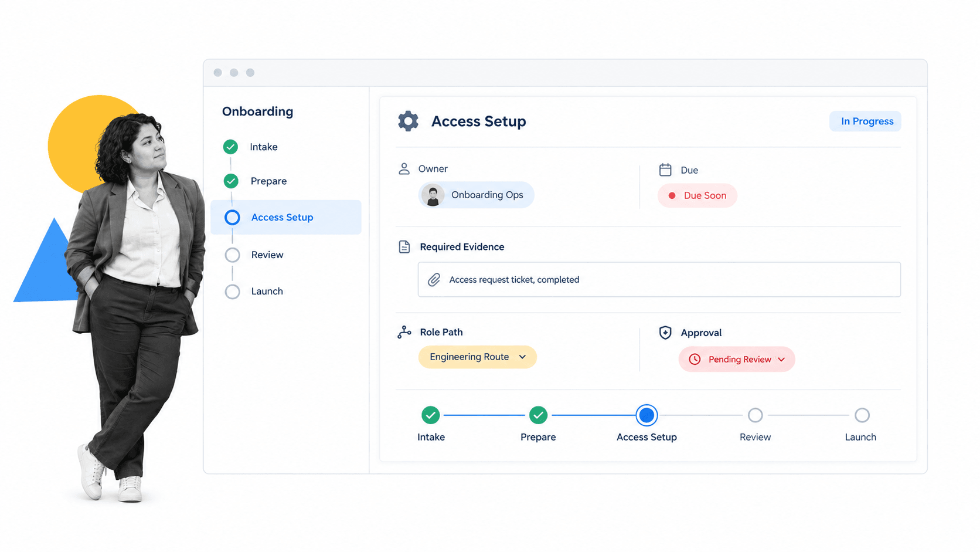Click the calendar icon next to Due

click(665, 170)
